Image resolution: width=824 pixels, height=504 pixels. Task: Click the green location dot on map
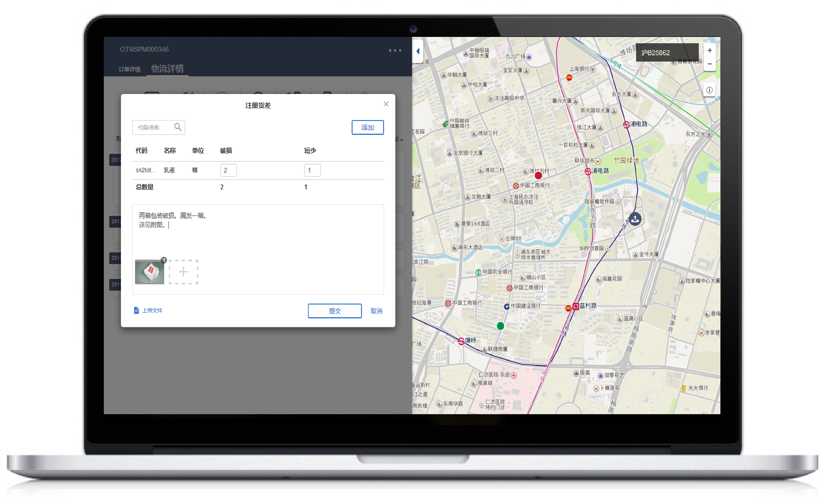pos(500,326)
